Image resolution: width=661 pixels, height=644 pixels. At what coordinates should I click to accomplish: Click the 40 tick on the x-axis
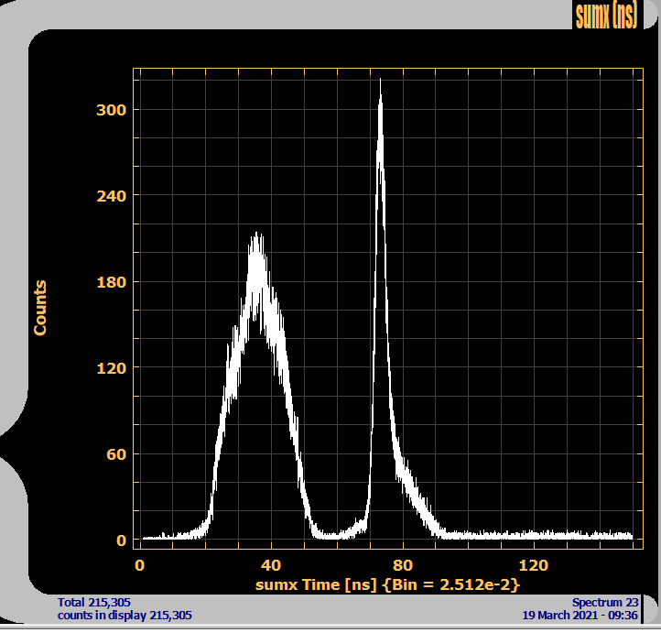270,564
